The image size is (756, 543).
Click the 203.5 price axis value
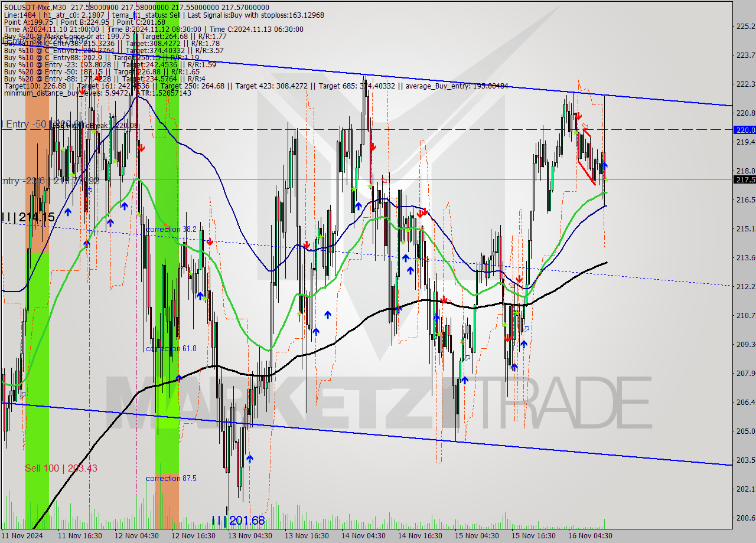coord(745,460)
